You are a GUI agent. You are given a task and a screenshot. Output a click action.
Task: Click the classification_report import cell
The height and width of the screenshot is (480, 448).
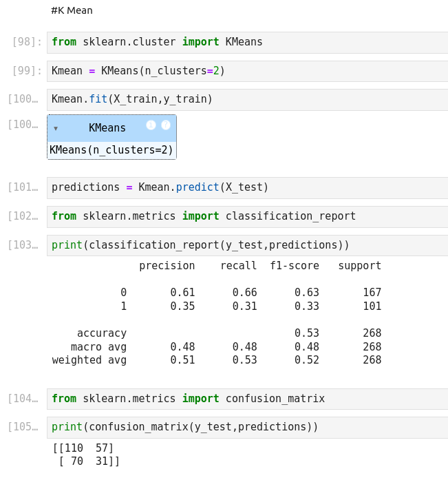(x=246, y=216)
